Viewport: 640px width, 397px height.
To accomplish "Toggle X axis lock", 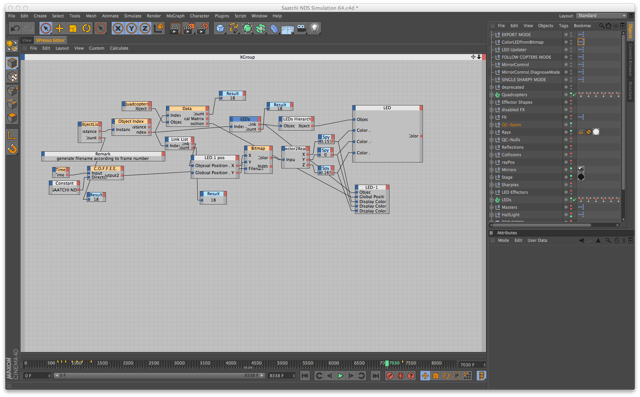I will click(118, 28).
